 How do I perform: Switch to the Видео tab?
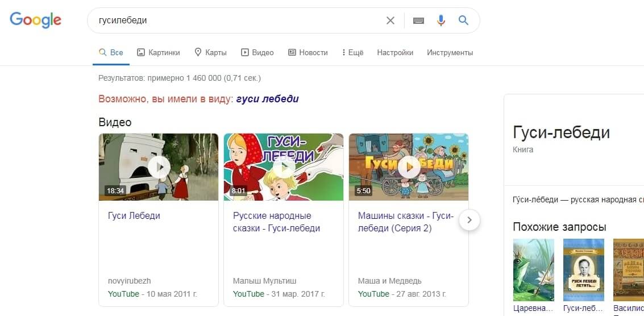coord(257,52)
